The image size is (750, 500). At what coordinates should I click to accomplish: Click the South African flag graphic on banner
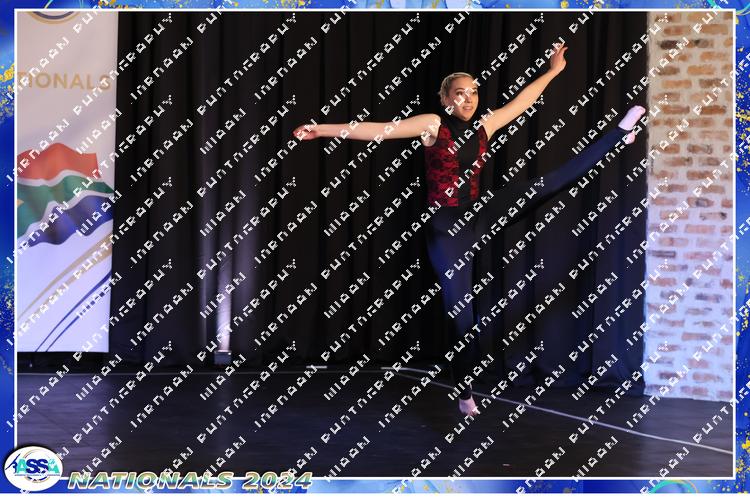coord(64,194)
